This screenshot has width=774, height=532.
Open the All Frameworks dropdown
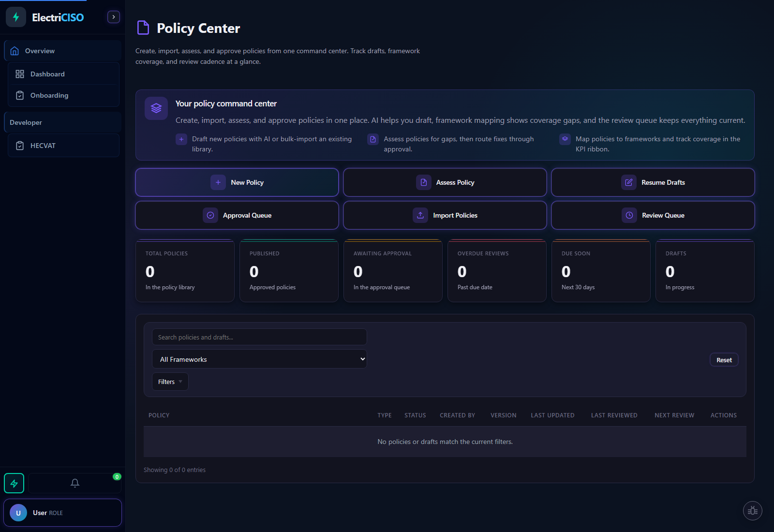pyautogui.click(x=259, y=359)
